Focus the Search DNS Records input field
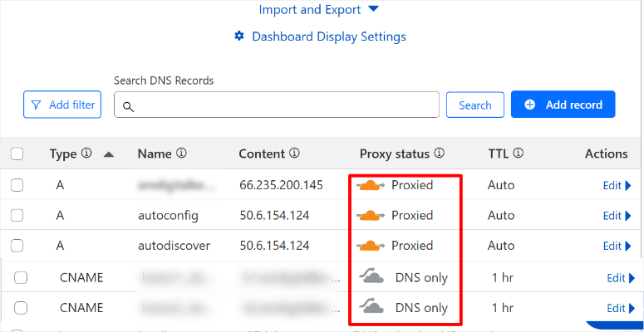This screenshot has height=332, width=644. [277, 105]
